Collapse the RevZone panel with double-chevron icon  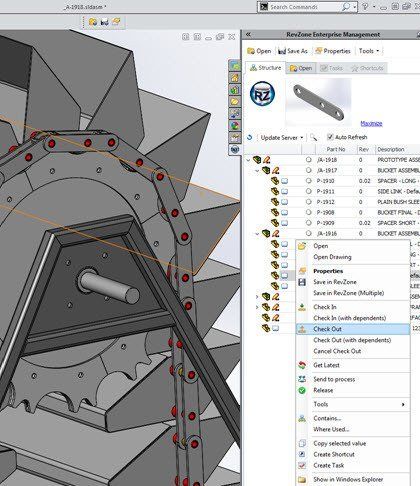(x=248, y=34)
